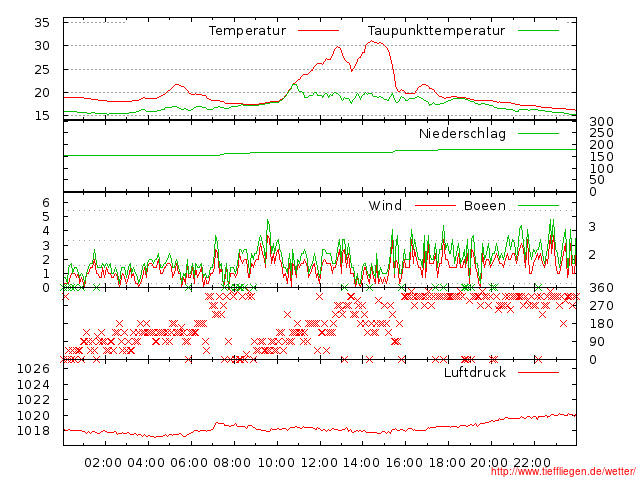Click the 10:00 time axis label
The height and width of the screenshot is (480, 640).
click(276, 463)
